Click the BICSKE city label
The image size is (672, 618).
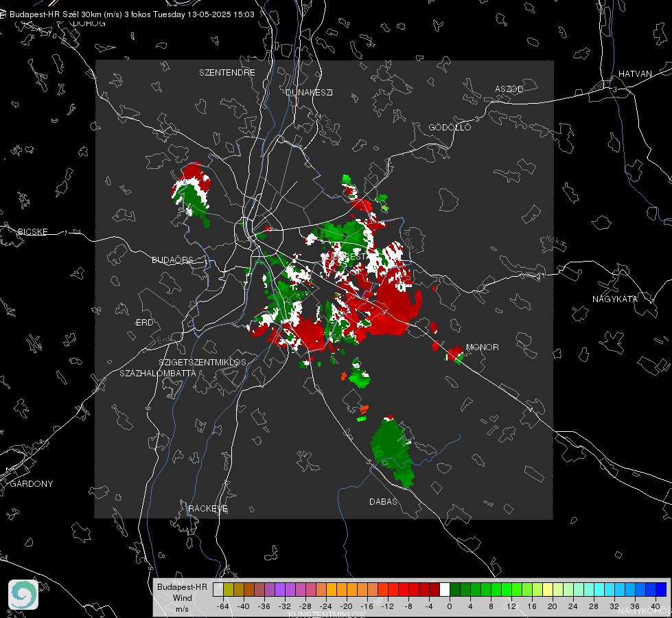[32, 231]
